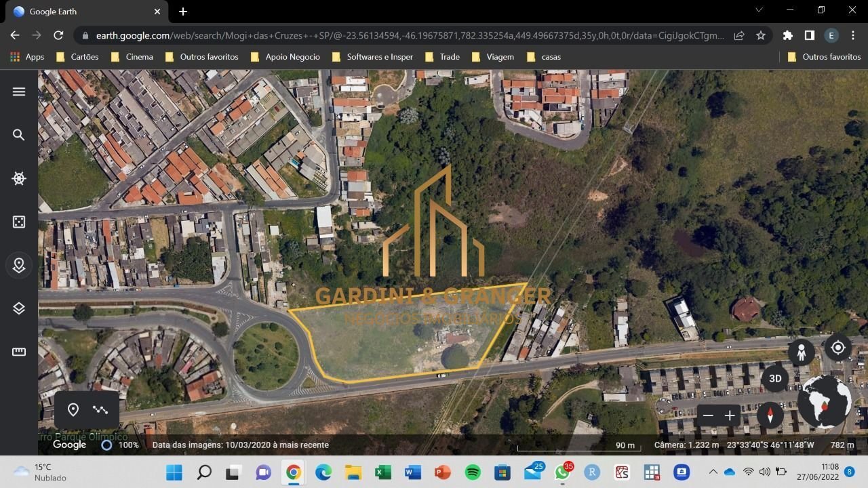The image size is (868, 488).
Task: Expand the Apoio Negocio bookmark folder
Action: [x=285, y=57]
